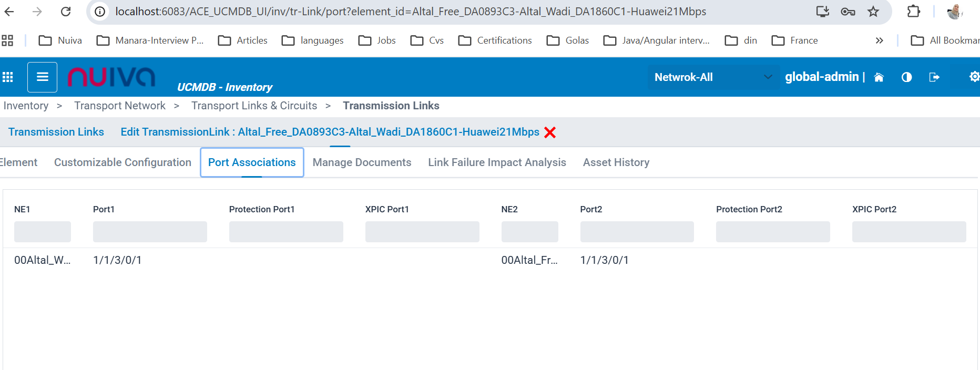Select the 00Altal_W... NE1 row cell
The width and height of the screenshot is (980, 370).
click(x=42, y=260)
